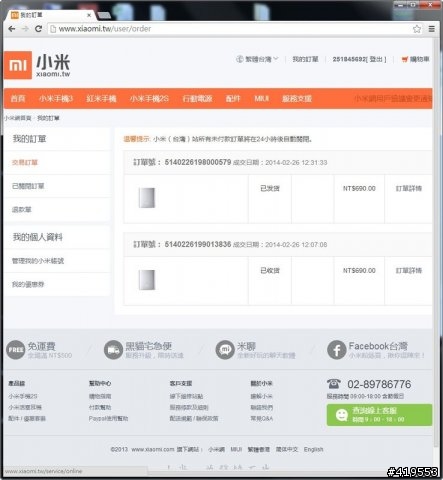Click the 小米網首頁 breadcrumb link
Screen dimensions: 443x480
[18, 118]
